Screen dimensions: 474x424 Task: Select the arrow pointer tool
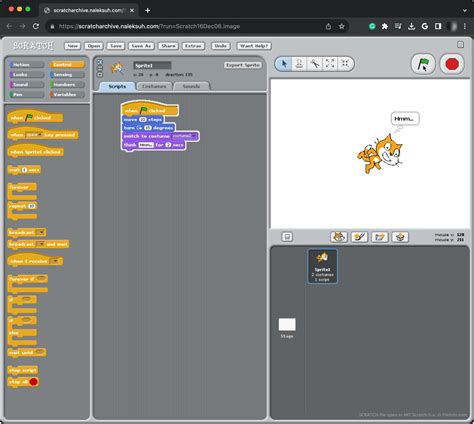tap(284, 64)
